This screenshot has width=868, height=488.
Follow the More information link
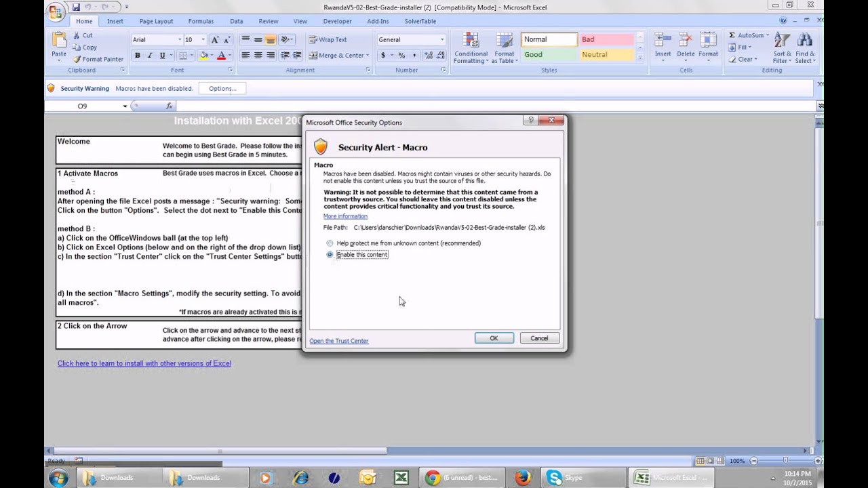coord(345,216)
